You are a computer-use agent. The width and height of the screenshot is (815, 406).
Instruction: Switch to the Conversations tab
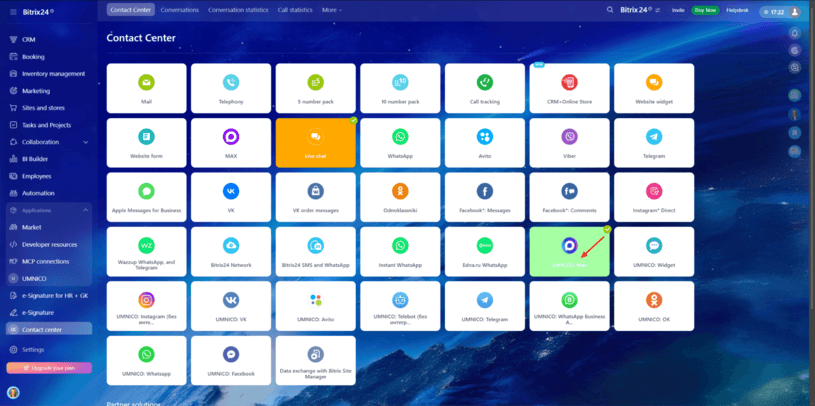point(179,10)
